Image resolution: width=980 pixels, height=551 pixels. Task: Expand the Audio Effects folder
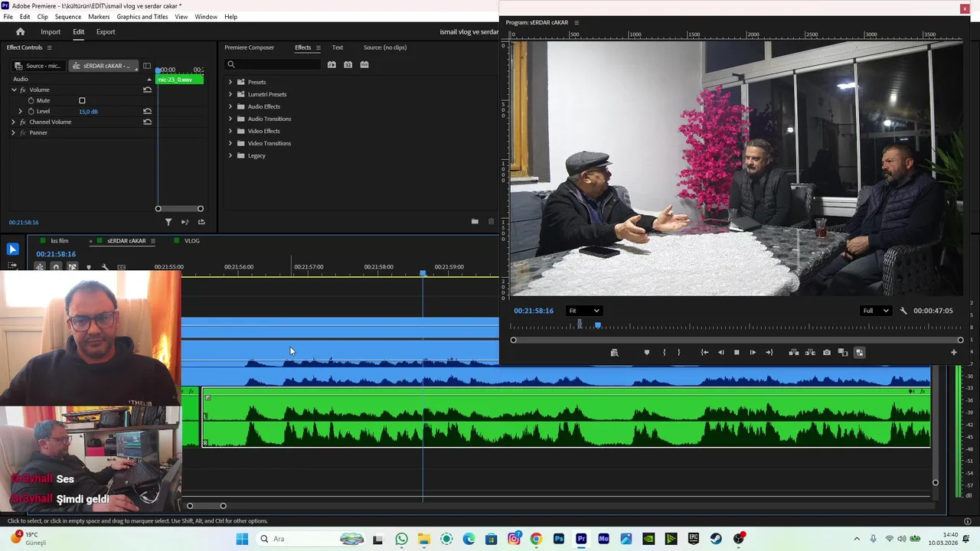tap(230, 106)
